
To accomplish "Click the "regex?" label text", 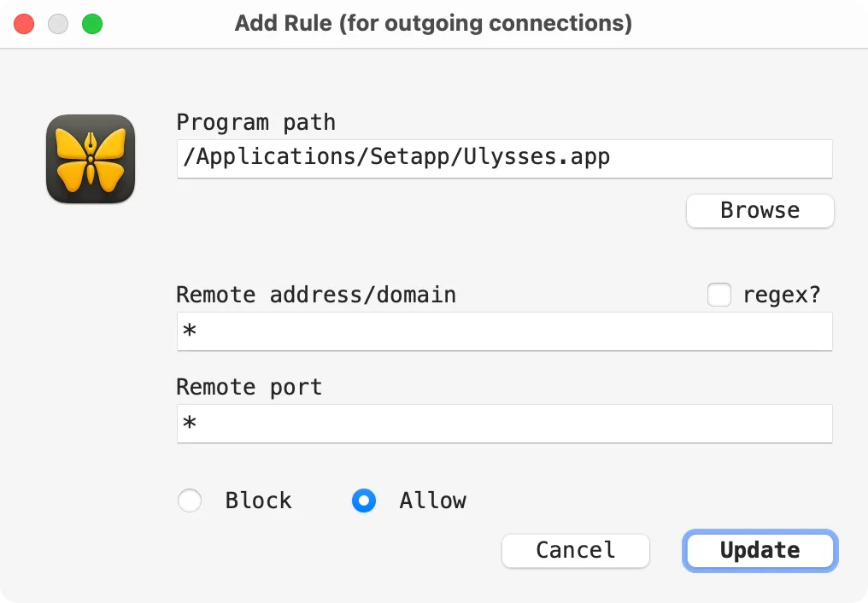I will 782,295.
